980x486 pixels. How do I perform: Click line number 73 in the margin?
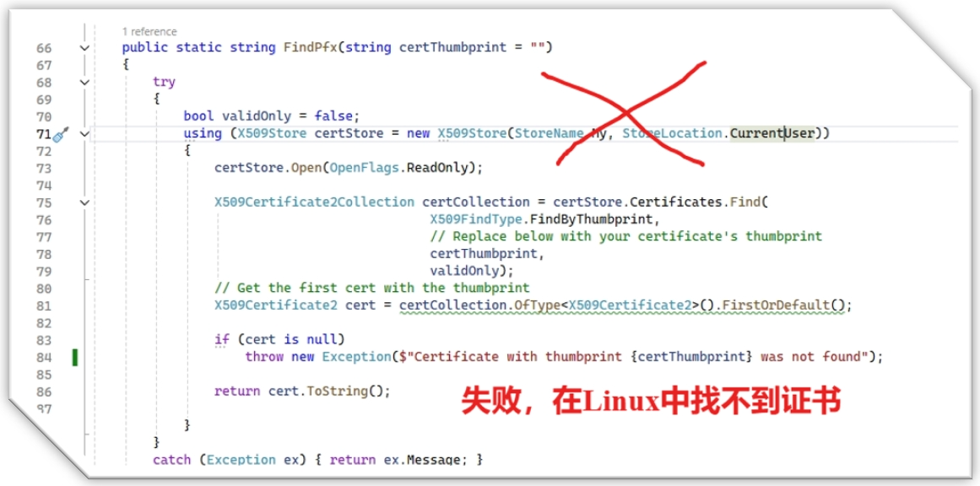(x=44, y=168)
